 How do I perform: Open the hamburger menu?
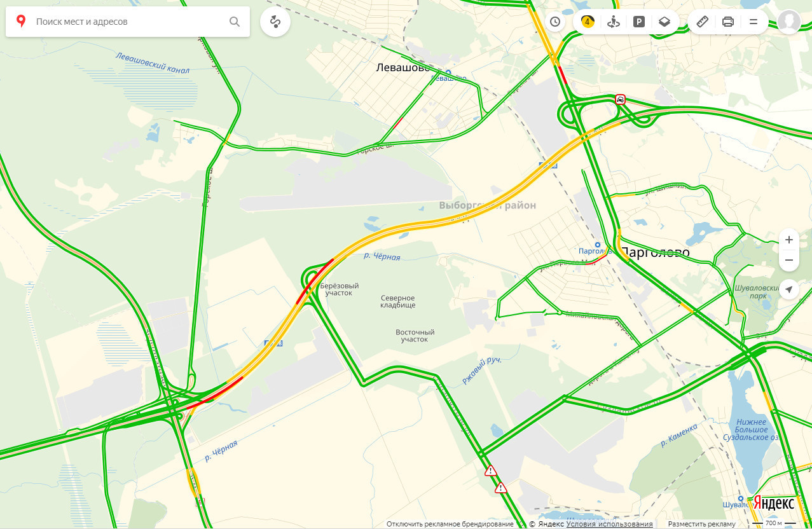(754, 22)
